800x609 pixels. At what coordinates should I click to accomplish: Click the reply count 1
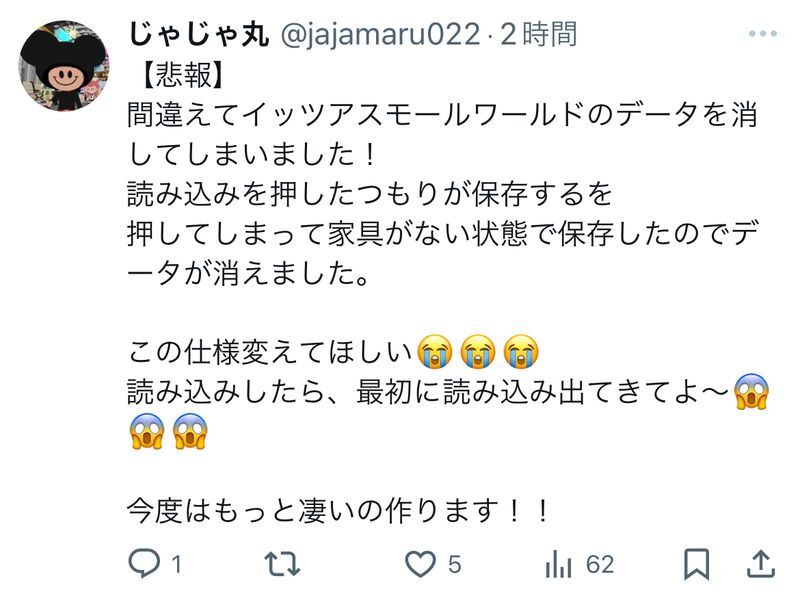[177, 565]
